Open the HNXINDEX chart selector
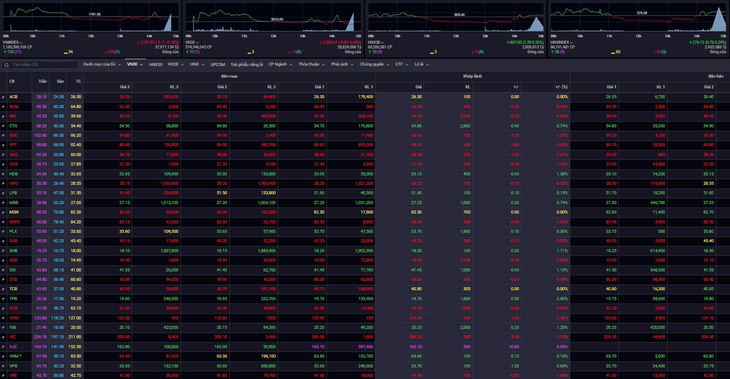 pos(561,42)
